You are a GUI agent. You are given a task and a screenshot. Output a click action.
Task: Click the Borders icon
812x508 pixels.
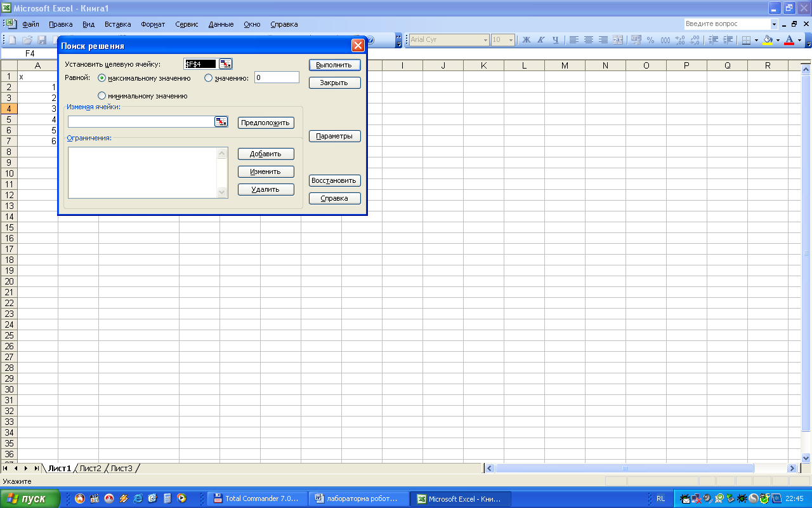pos(746,40)
